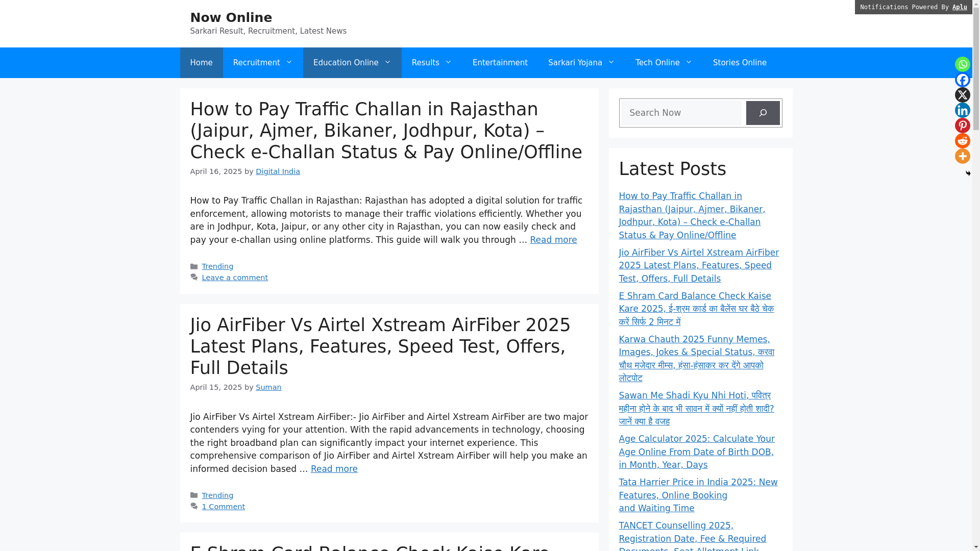Share page via Facebook icon
This screenshot has width=980, height=551.
click(962, 80)
